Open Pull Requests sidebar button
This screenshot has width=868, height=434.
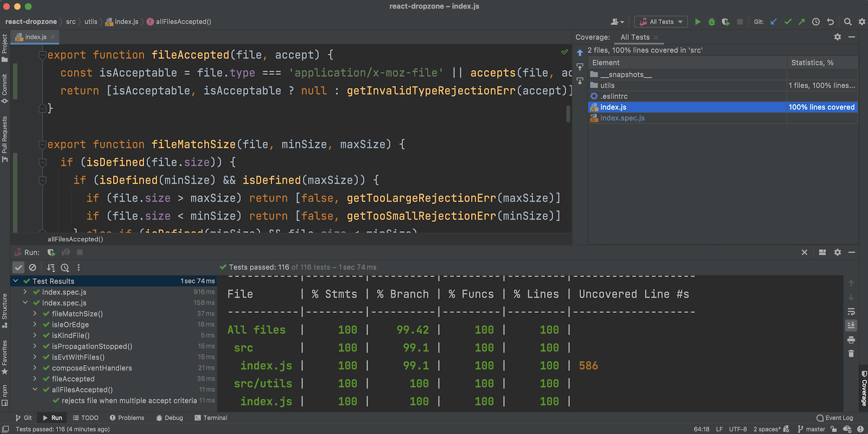[4, 138]
